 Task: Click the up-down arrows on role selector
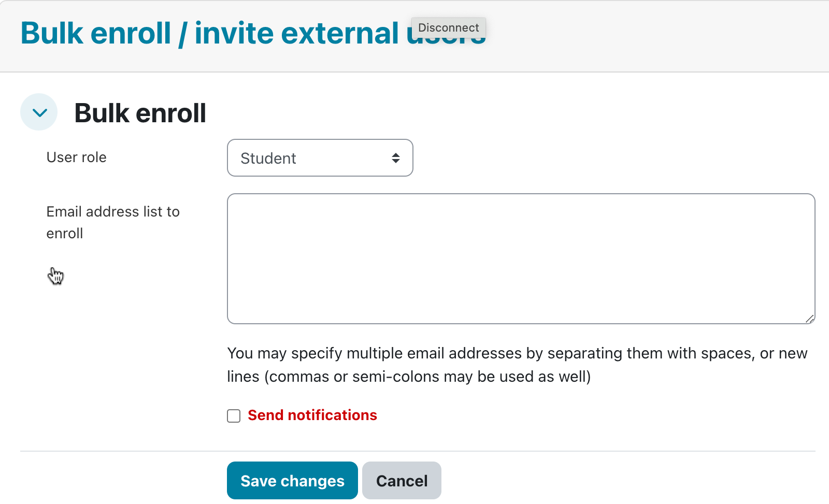pyautogui.click(x=396, y=158)
